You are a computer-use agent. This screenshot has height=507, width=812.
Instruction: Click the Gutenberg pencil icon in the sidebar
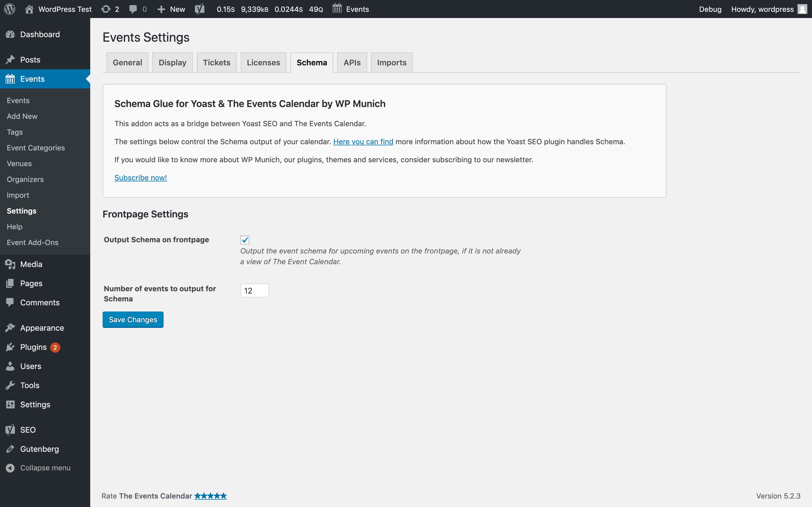[x=10, y=449]
